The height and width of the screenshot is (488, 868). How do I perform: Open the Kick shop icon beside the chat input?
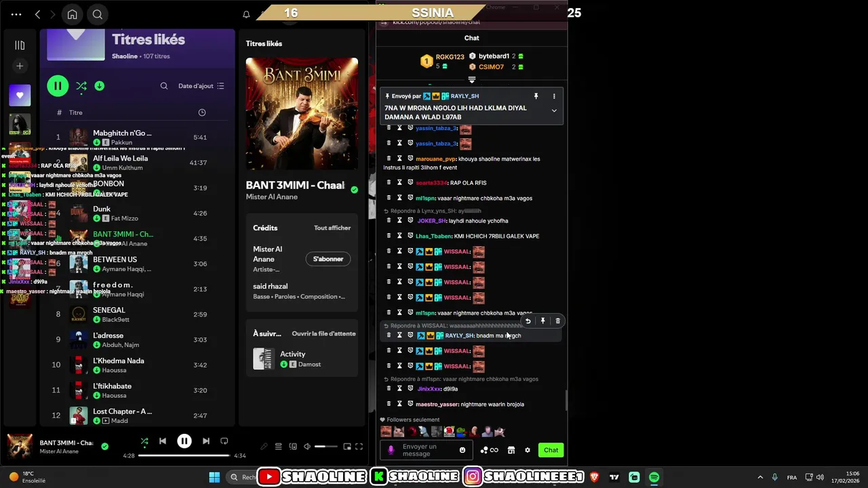(511, 450)
